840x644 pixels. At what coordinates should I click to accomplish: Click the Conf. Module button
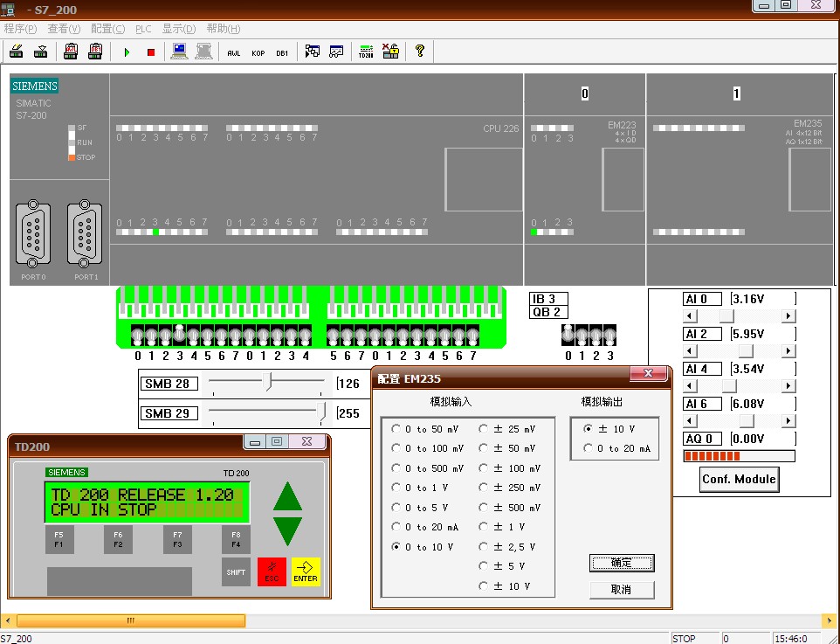click(739, 479)
